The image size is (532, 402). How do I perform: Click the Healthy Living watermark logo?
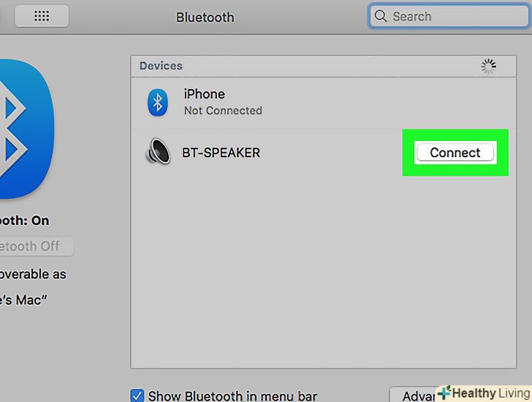pyautogui.click(x=484, y=393)
